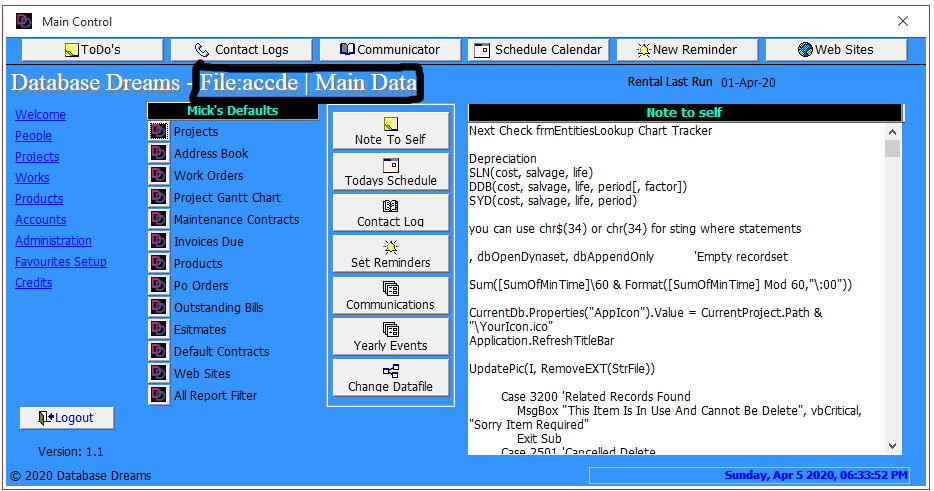934x491 pixels.
Task: Select 'Work Orders' in the defaults list
Action: coord(208,176)
